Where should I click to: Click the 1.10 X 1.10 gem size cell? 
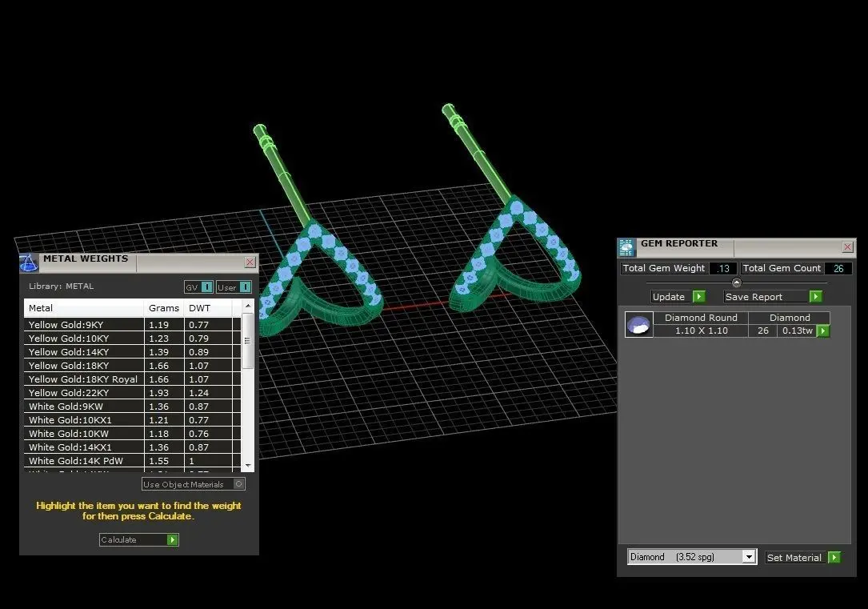pyautogui.click(x=701, y=331)
